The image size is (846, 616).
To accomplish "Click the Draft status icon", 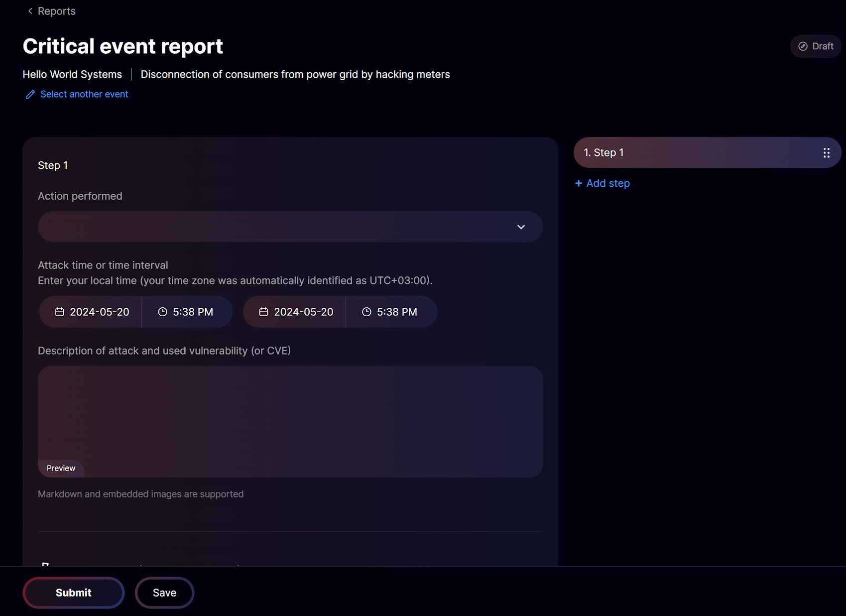I will click(x=803, y=46).
